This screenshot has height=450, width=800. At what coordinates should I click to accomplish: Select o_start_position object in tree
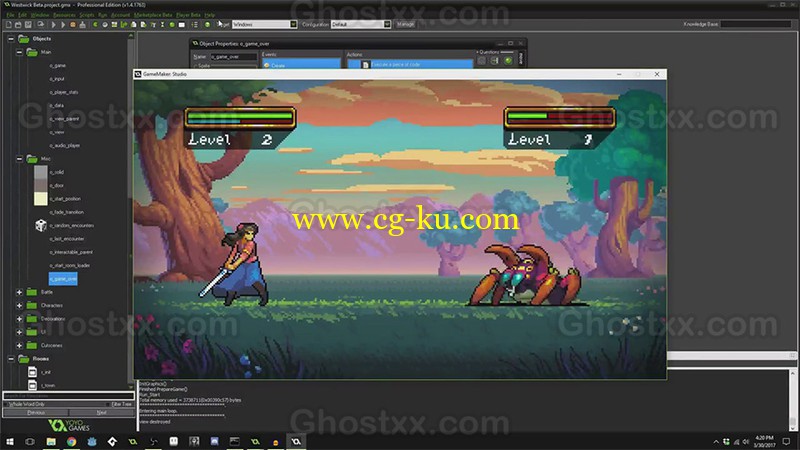(65, 199)
